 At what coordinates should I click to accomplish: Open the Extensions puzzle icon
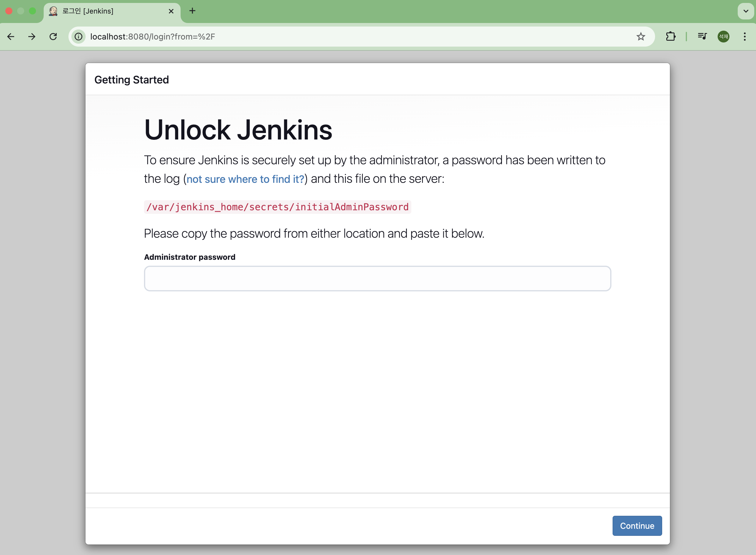pyautogui.click(x=670, y=36)
